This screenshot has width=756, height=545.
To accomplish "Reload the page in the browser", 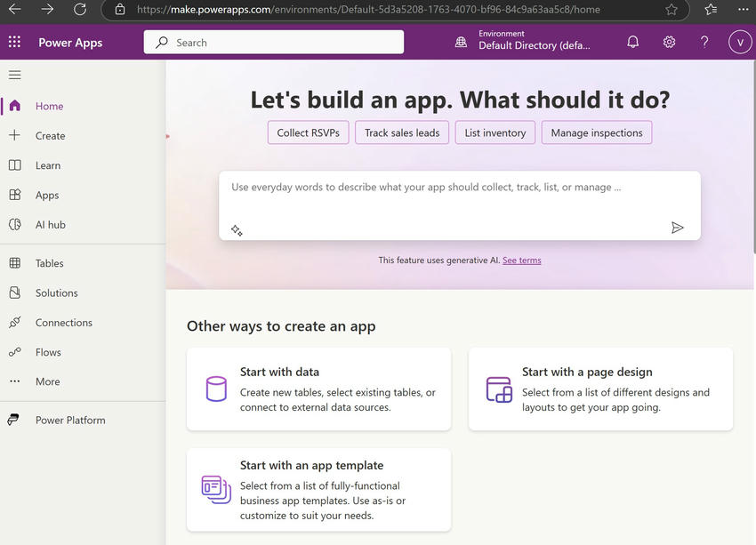I will (80, 9).
